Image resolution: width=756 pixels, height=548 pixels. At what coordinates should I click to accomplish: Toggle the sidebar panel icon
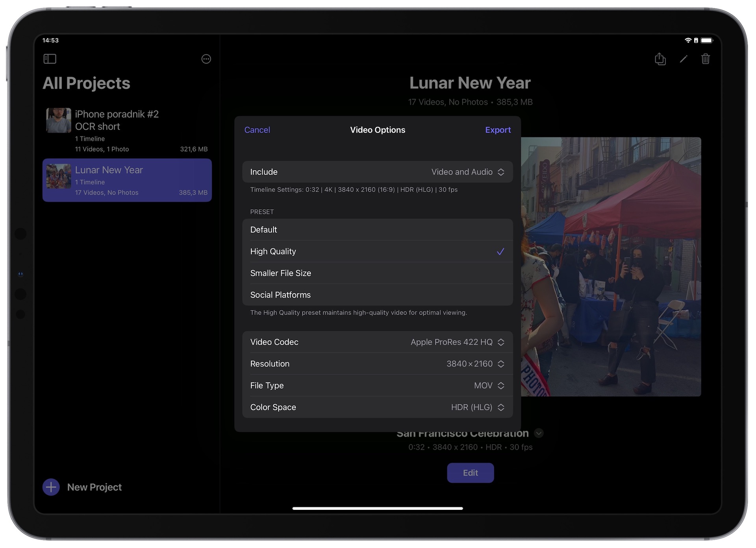[50, 59]
